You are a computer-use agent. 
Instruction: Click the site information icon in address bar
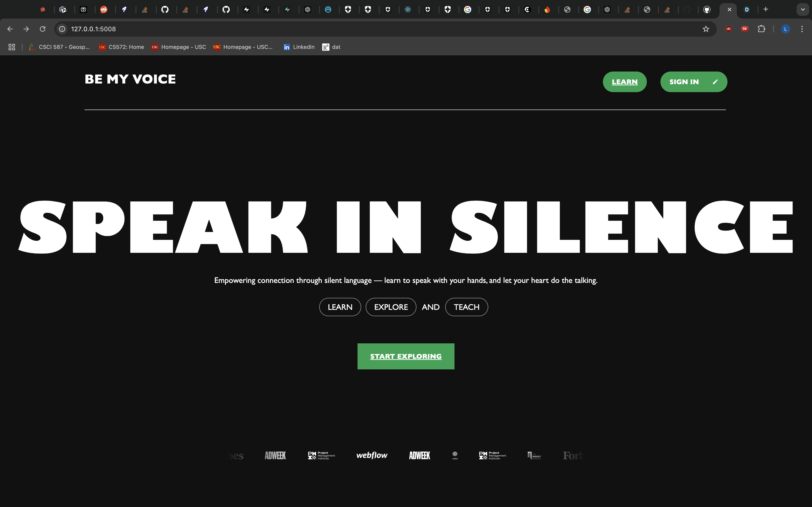pyautogui.click(x=62, y=29)
